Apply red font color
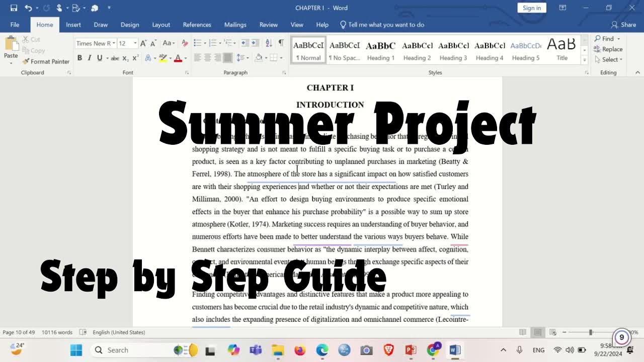The image size is (644, 362). click(177, 58)
